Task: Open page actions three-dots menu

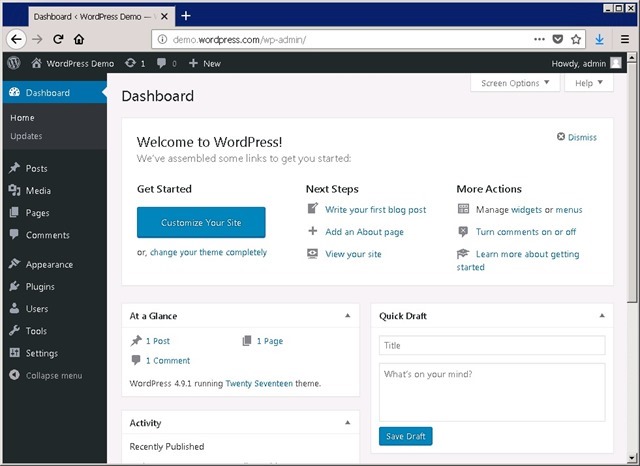Action: tap(539, 39)
